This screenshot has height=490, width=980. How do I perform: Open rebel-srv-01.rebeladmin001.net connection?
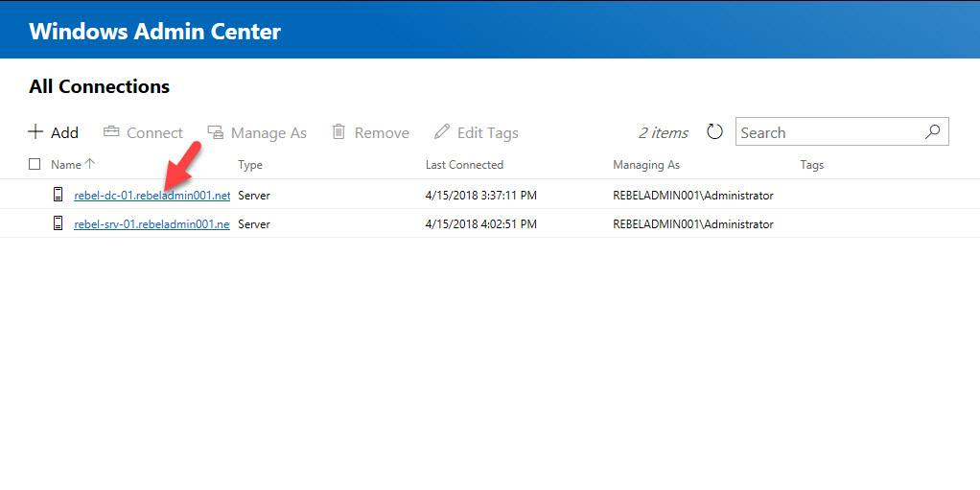coord(152,223)
